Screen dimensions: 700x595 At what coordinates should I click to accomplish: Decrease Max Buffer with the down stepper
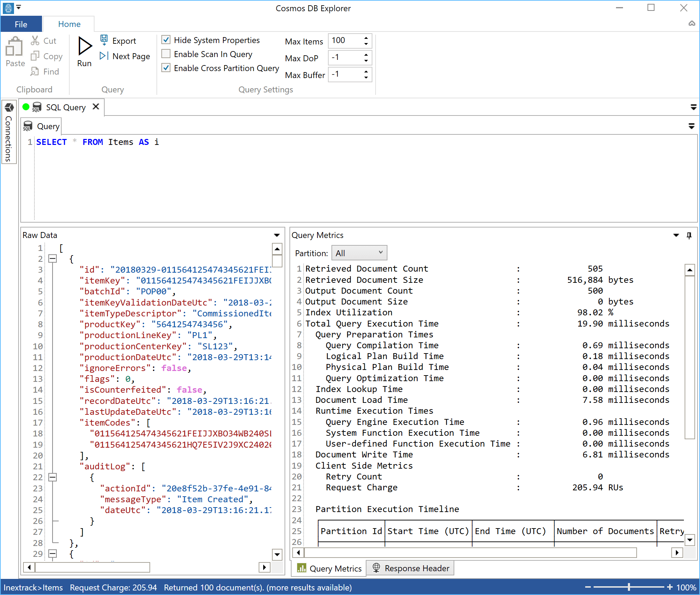(x=366, y=78)
